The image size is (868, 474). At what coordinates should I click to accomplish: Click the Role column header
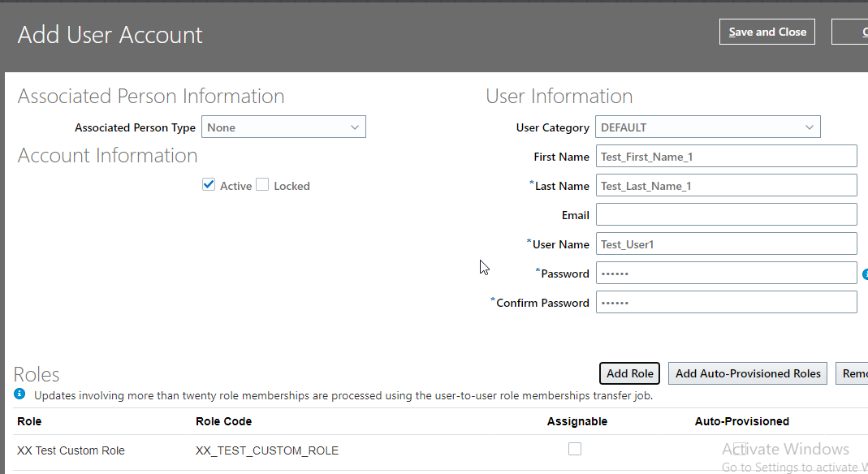pyautogui.click(x=29, y=421)
